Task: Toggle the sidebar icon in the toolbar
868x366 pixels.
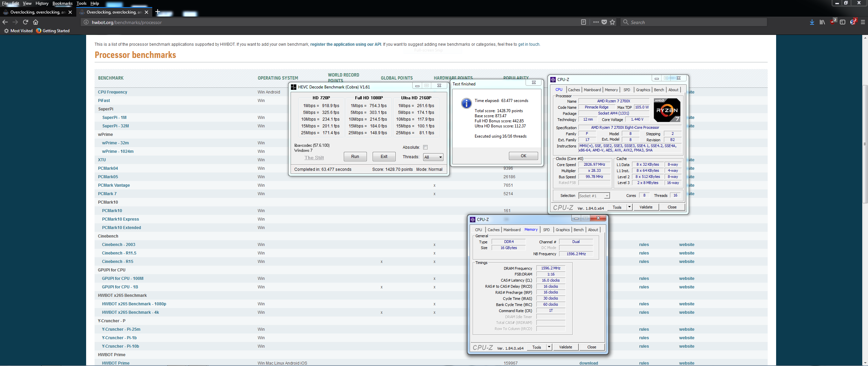Action: pos(843,22)
